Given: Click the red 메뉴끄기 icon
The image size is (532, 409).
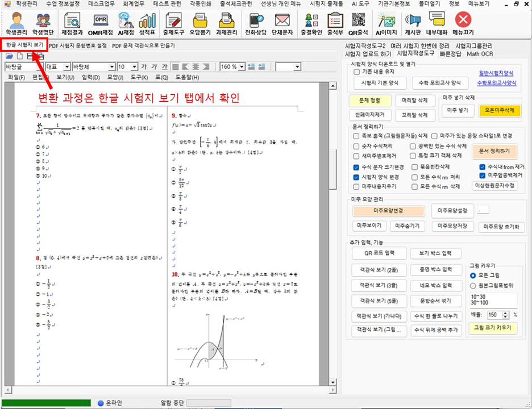Looking at the screenshot, I should point(464,23).
